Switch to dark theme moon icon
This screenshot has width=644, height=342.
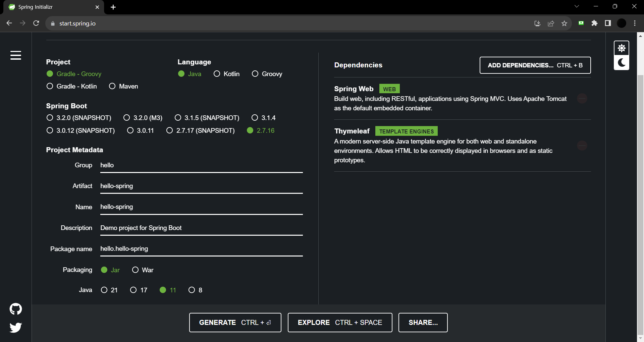(x=622, y=63)
